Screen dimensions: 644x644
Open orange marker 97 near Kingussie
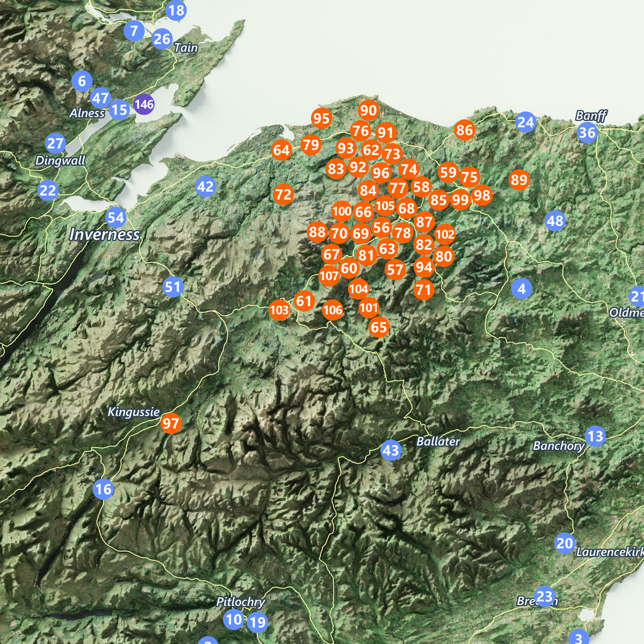pos(171,423)
